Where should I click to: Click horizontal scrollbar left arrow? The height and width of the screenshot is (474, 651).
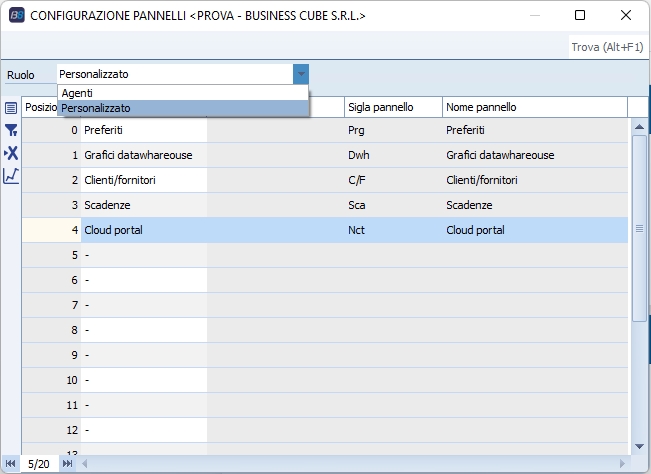85,463
